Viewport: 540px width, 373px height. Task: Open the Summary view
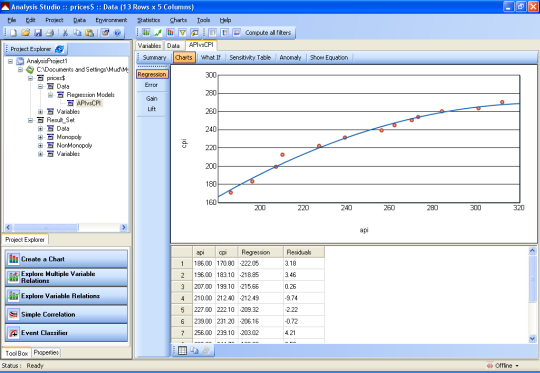tap(154, 58)
